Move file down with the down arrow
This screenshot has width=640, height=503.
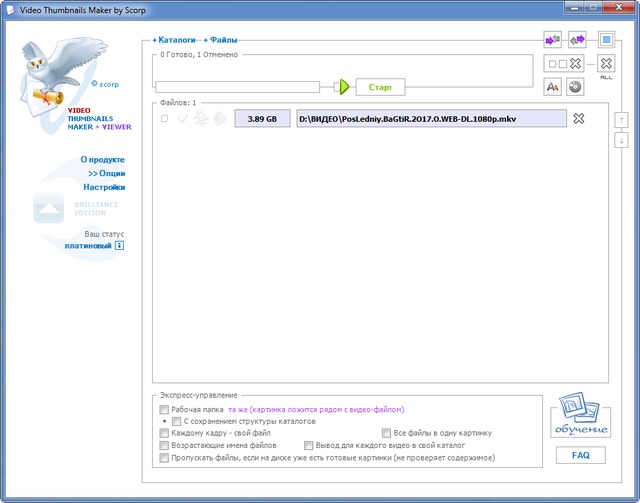coord(621,140)
